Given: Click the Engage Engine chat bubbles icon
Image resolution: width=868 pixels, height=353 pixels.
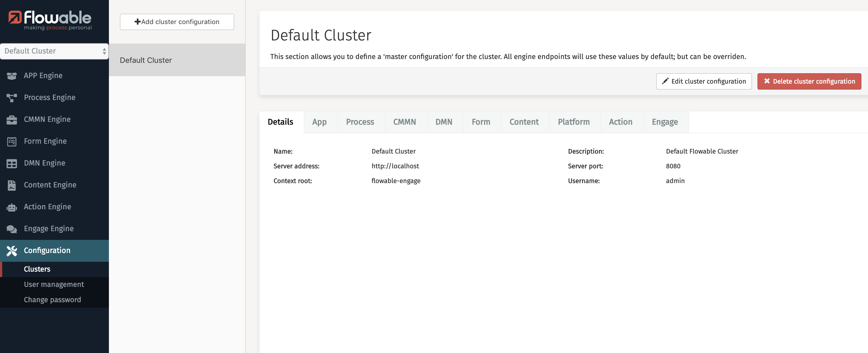Looking at the screenshot, I should click(11, 229).
